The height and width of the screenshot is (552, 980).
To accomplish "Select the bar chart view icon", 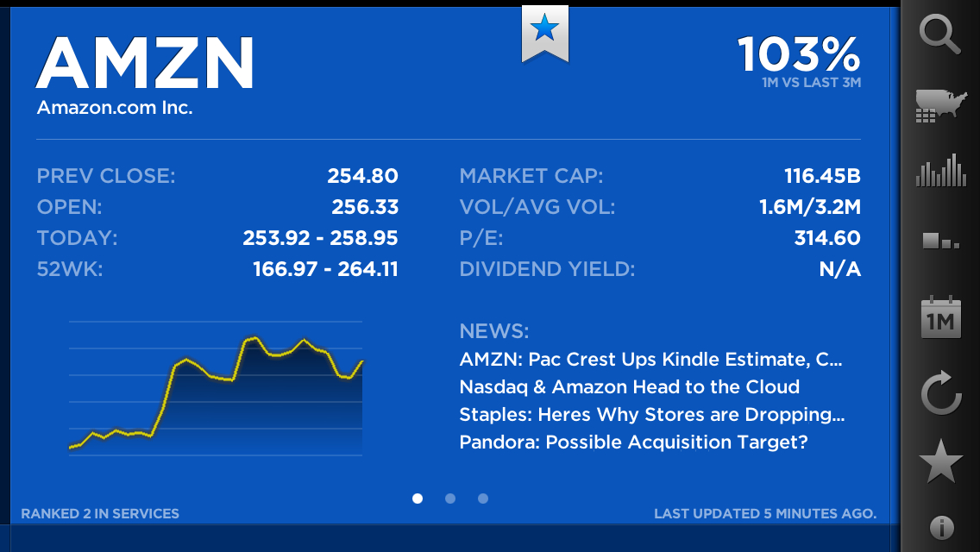I will [940, 170].
